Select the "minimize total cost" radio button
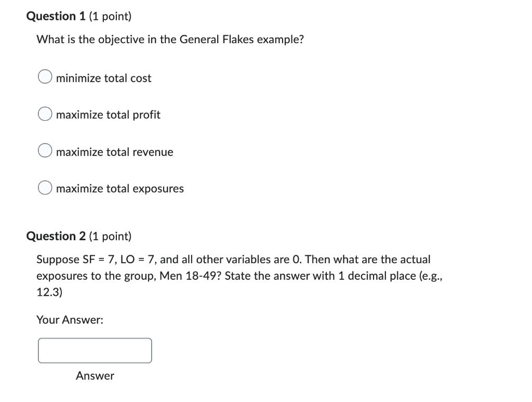The image size is (532, 402). coord(45,76)
